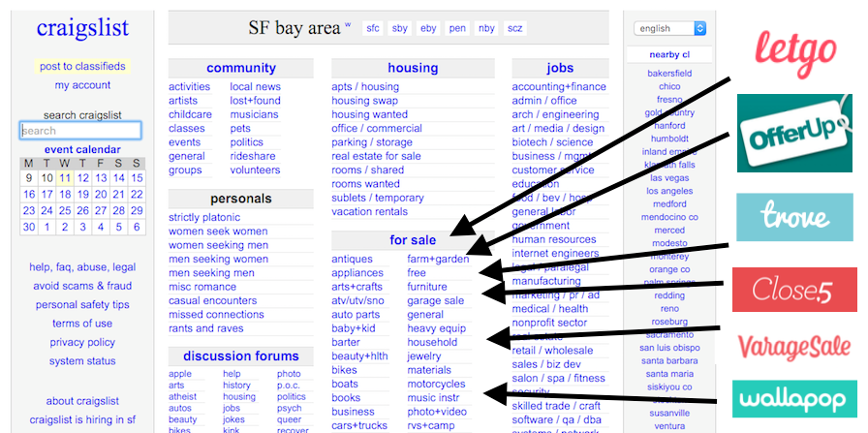This screenshot has width=868, height=433.
Task: Open the psych discussion forum
Action: (289, 408)
